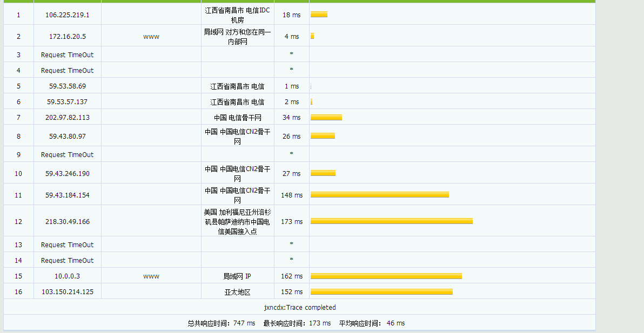Click jxncdx:Trace completed status line
This screenshot has height=333, width=644.
pyautogui.click(x=300, y=307)
